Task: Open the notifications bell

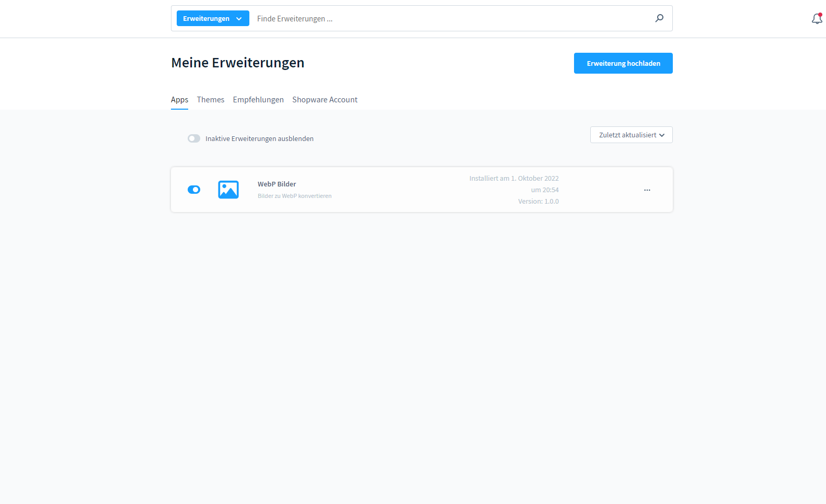Action: point(817,19)
